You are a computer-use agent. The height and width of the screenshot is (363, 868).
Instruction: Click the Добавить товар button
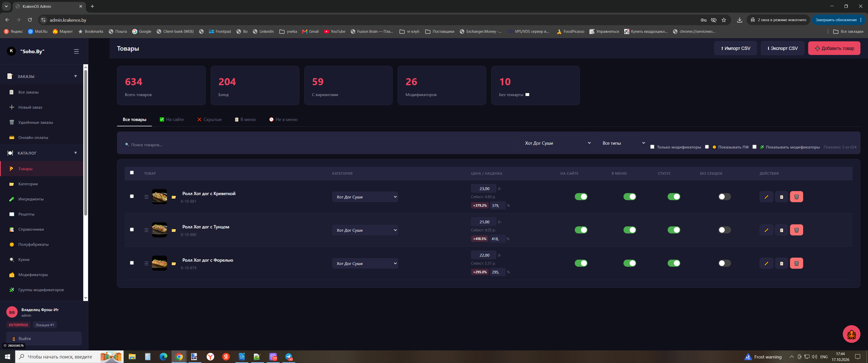point(834,48)
